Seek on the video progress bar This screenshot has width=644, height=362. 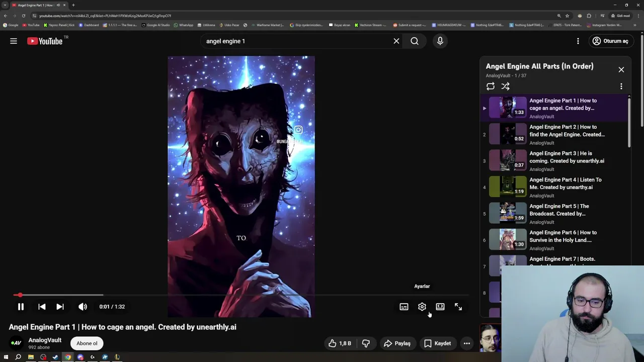[x=242, y=295]
